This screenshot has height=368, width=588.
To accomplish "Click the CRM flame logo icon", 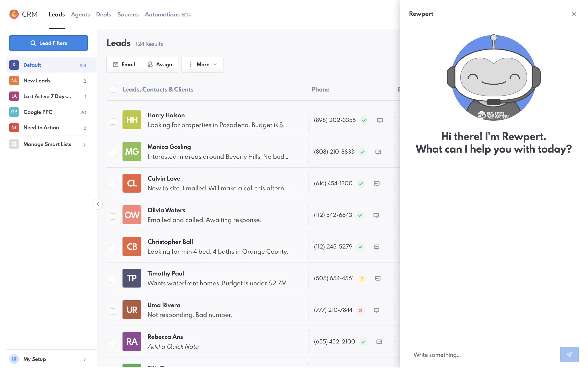I will click(x=14, y=14).
